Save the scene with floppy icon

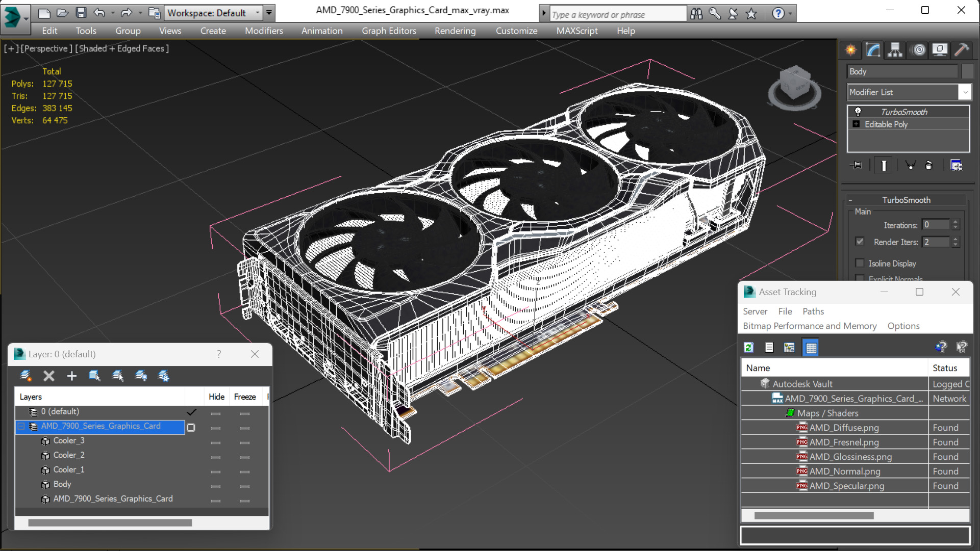[x=81, y=13]
